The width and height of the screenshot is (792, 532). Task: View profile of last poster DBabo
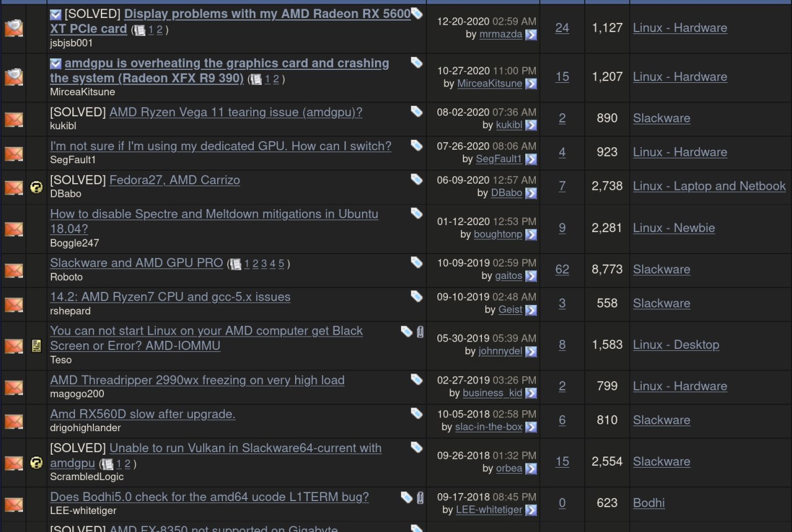pyautogui.click(x=507, y=193)
